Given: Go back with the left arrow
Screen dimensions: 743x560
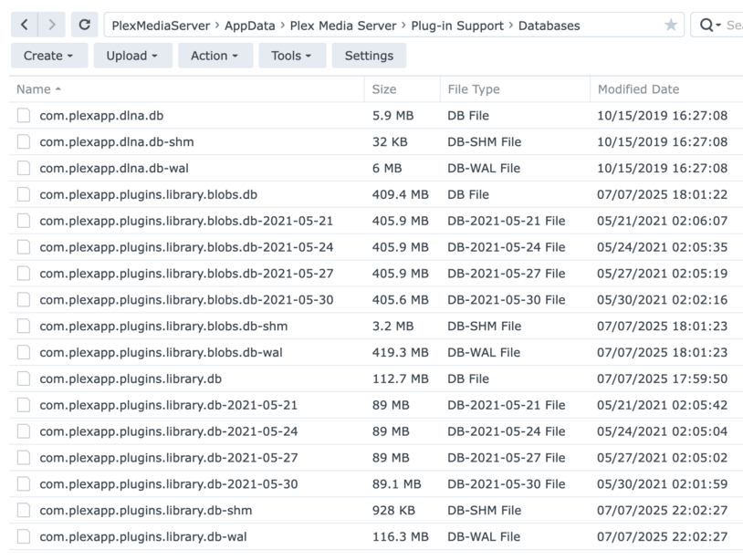Looking at the screenshot, I should click(25, 25).
